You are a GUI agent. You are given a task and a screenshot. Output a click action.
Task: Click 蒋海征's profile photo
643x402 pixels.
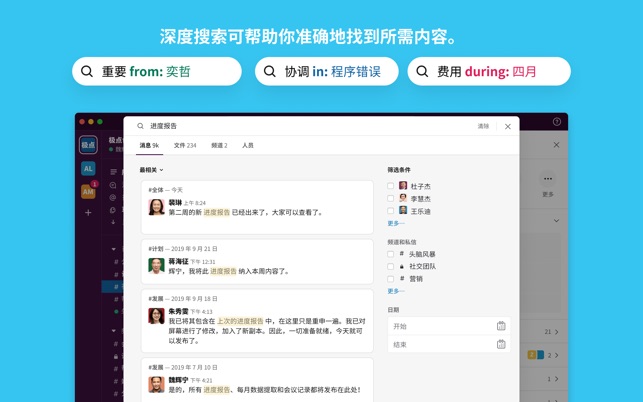[x=156, y=266]
